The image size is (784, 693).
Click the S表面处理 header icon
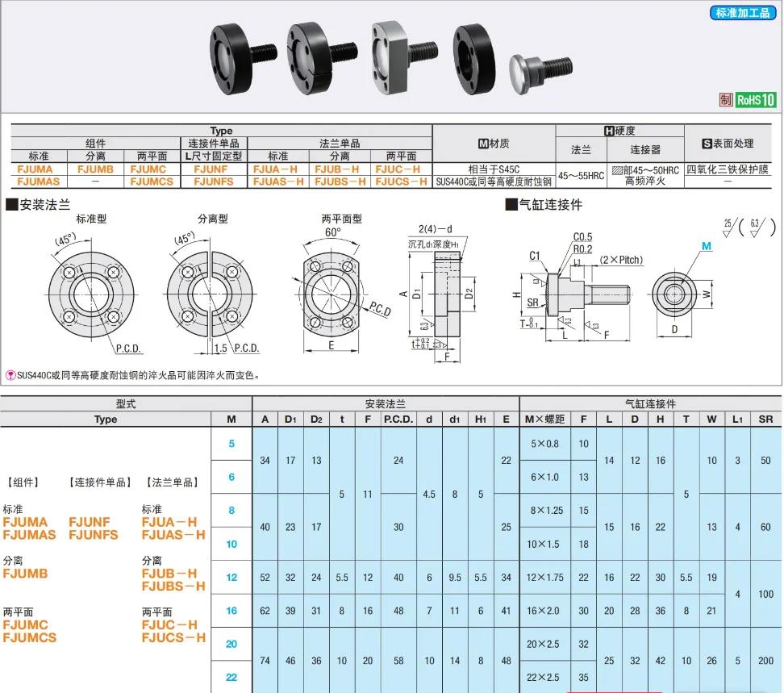pos(707,144)
